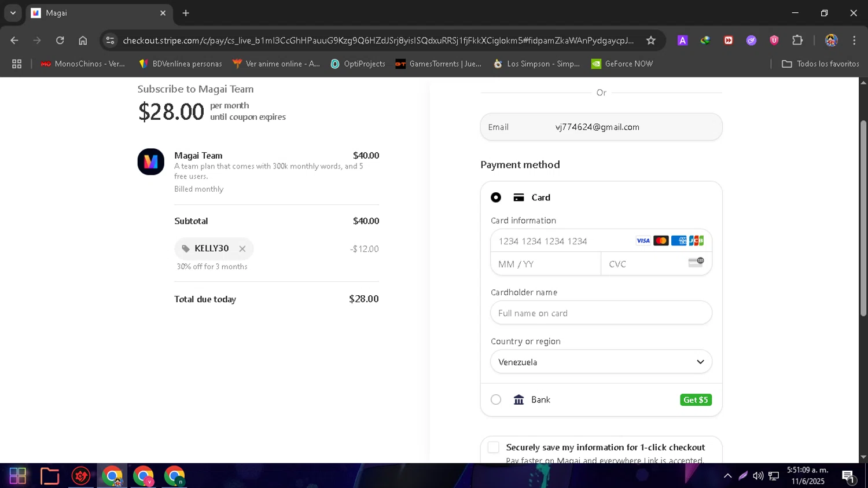This screenshot has width=868, height=488.
Task: Click the Get $5 badge next to Bank
Action: click(696, 400)
